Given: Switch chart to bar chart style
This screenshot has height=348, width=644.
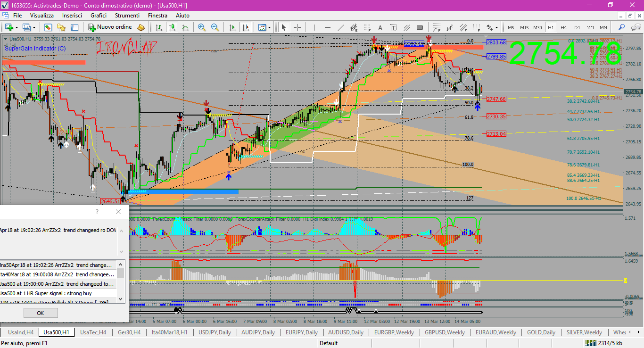Looking at the screenshot, I should tap(159, 27).
